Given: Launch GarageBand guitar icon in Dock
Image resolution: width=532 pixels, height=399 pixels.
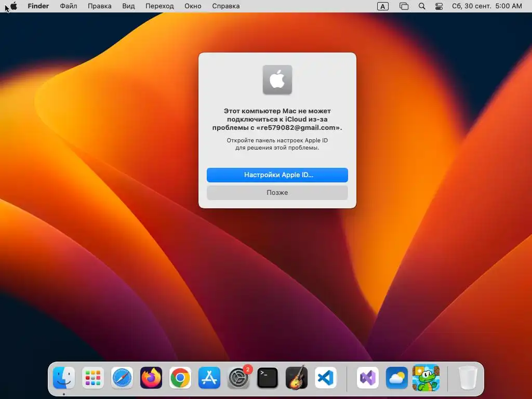Looking at the screenshot, I should (297, 377).
